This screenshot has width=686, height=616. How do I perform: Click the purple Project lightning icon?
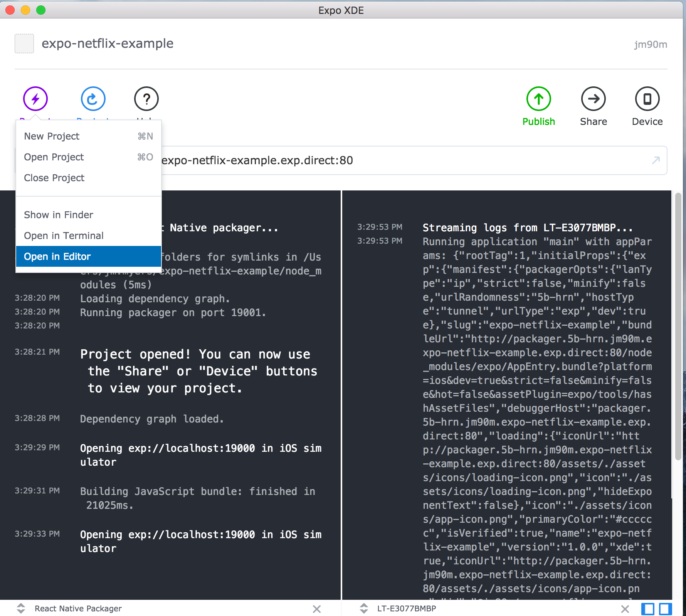(35, 99)
